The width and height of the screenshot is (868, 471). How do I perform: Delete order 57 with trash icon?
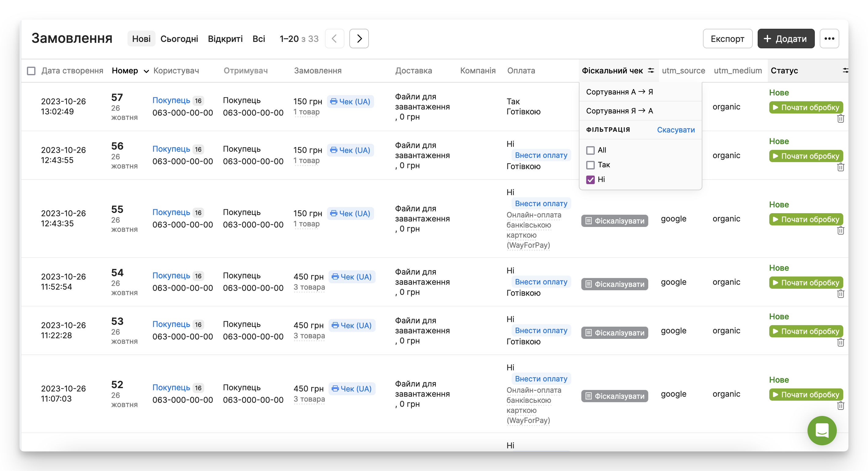click(840, 119)
